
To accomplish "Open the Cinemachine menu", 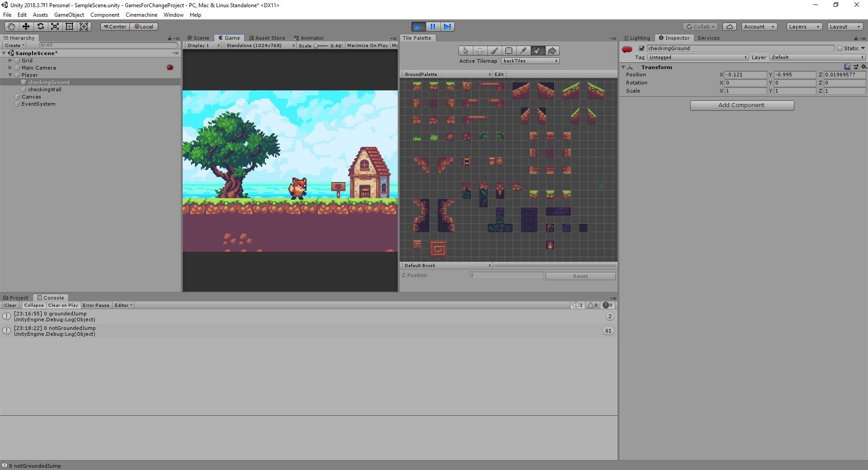I will click(142, 15).
